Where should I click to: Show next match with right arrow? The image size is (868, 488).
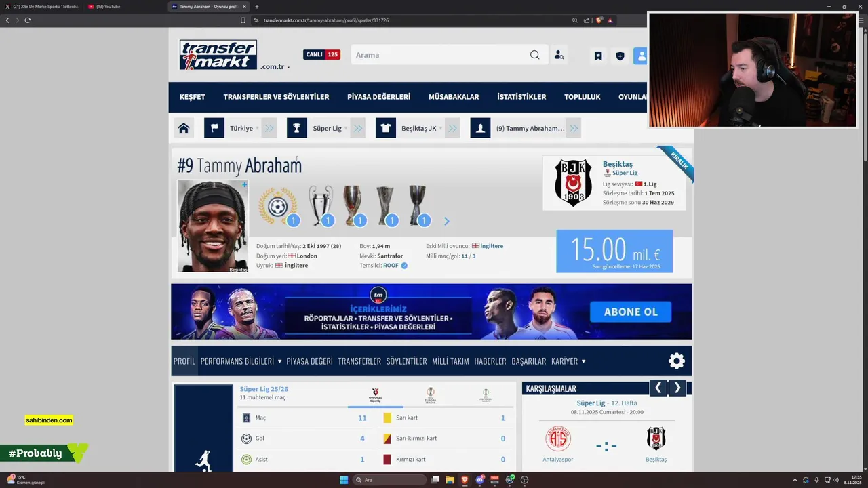tap(677, 388)
